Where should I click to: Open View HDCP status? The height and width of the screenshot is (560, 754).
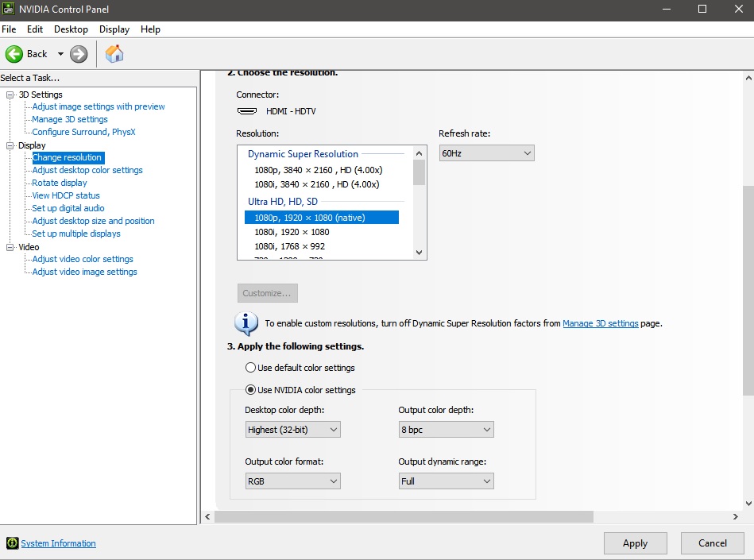click(x=66, y=195)
